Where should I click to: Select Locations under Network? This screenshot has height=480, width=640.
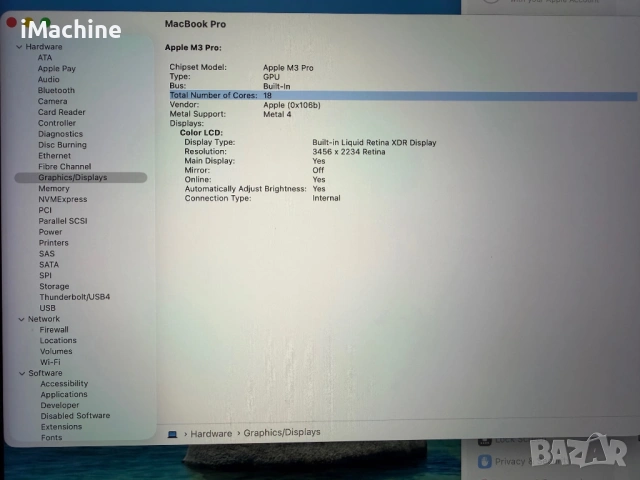[58, 340]
